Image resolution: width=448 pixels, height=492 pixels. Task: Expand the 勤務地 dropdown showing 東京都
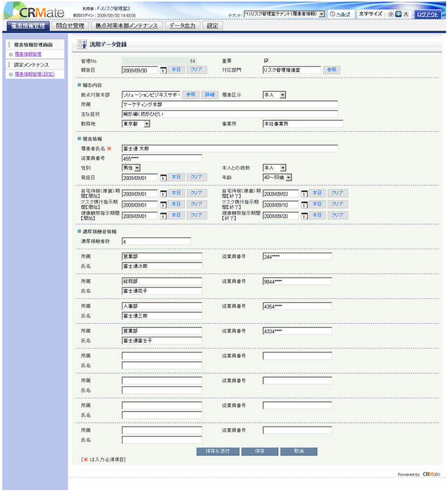pos(147,124)
